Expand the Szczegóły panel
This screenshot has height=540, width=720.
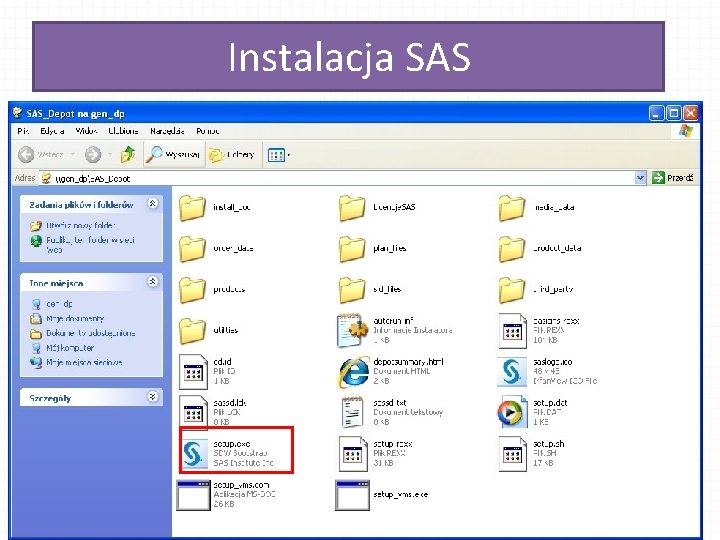click(x=152, y=397)
